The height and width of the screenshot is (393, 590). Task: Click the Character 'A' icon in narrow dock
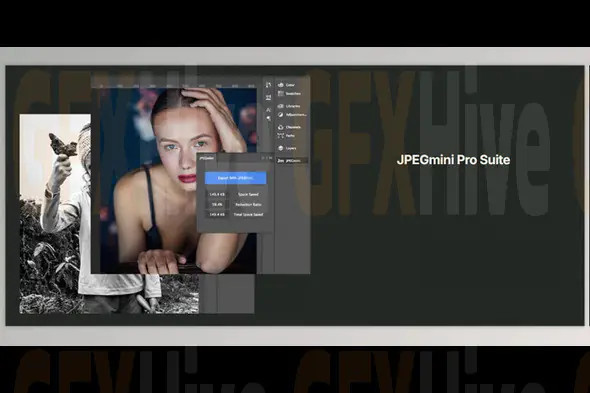pyautogui.click(x=268, y=110)
